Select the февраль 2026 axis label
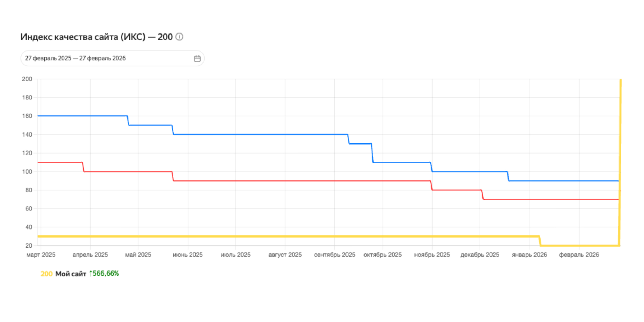Screen dimensions: 644x322 (x=579, y=255)
